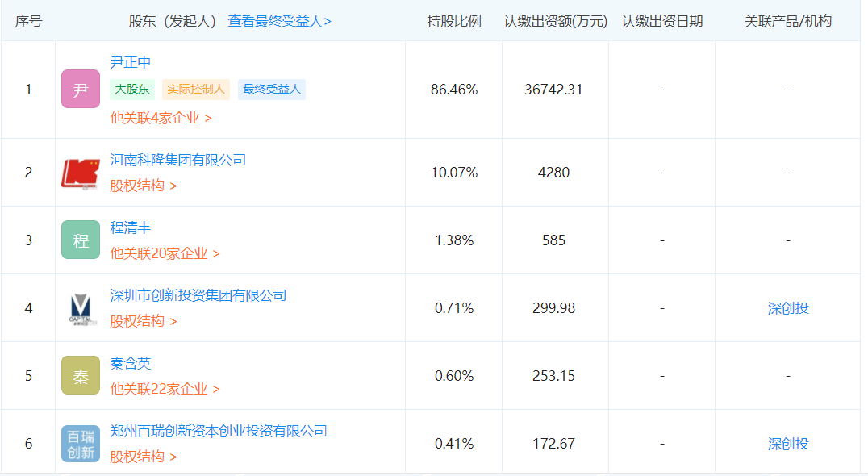Open shareholder 尹正中 profile

point(131,62)
